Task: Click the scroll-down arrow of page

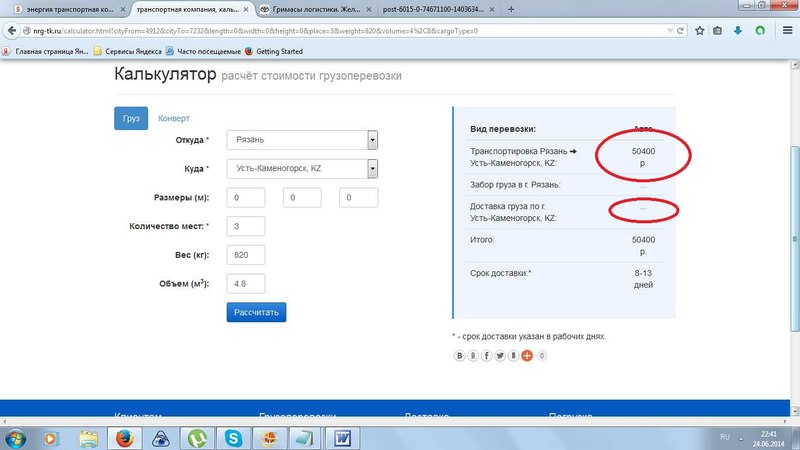Action: [x=794, y=411]
